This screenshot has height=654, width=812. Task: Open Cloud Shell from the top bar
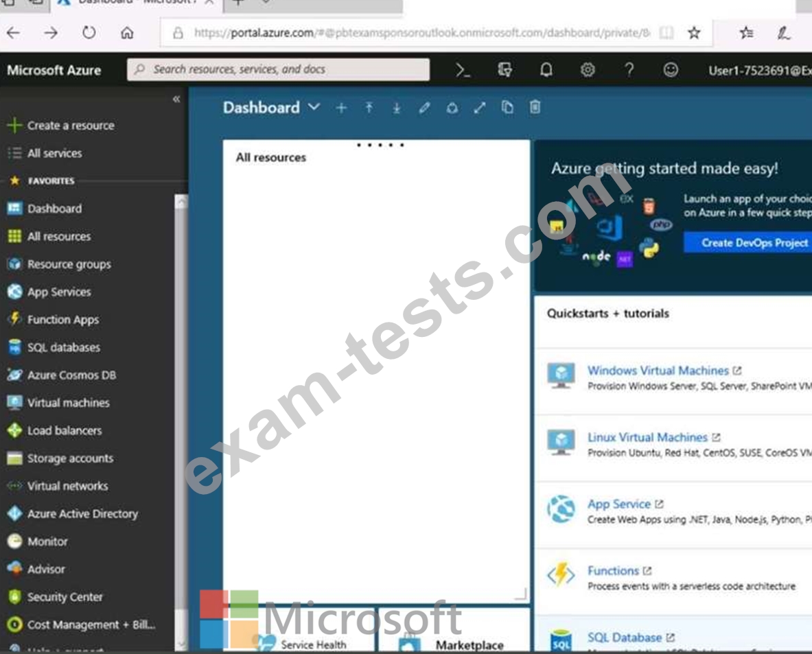click(463, 70)
